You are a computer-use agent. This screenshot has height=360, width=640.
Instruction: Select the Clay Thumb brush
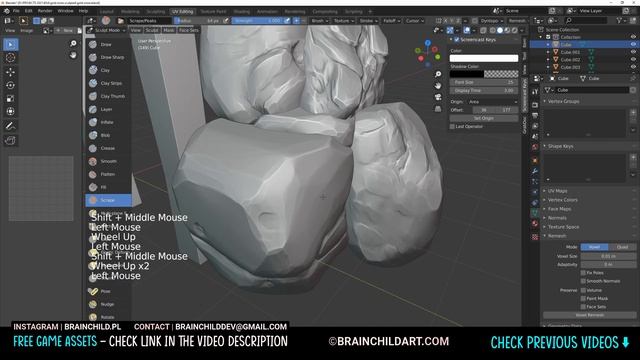click(108, 96)
